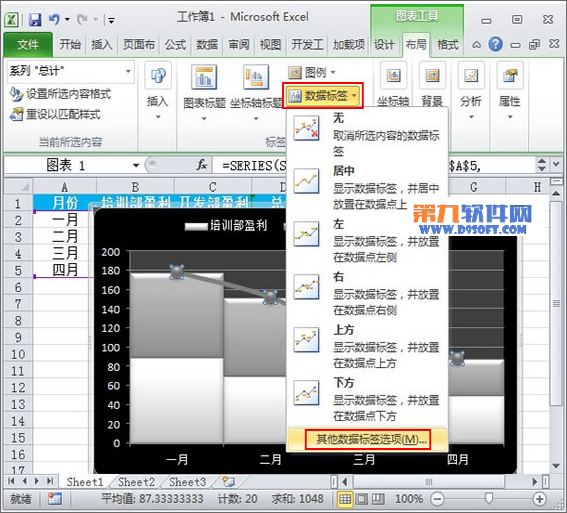Image resolution: width=567 pixels, height=513 pixels.
Task: Choose Center (居中) data label option
Action: coord(367,188)
